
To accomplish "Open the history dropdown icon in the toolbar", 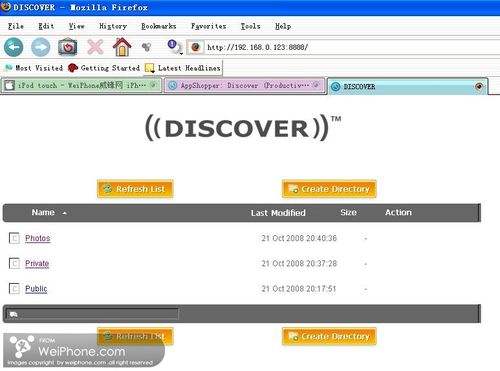I will tap(175, 47).
